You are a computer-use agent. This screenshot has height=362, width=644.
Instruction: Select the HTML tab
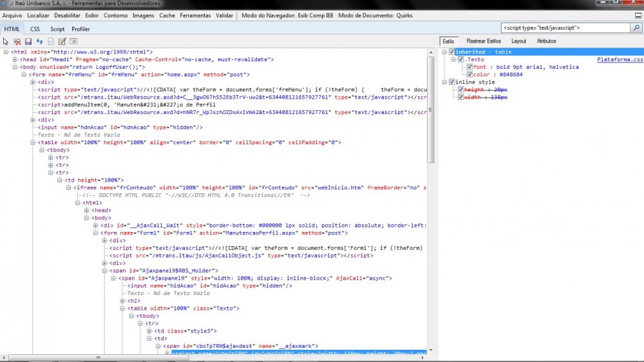(12, 29)
